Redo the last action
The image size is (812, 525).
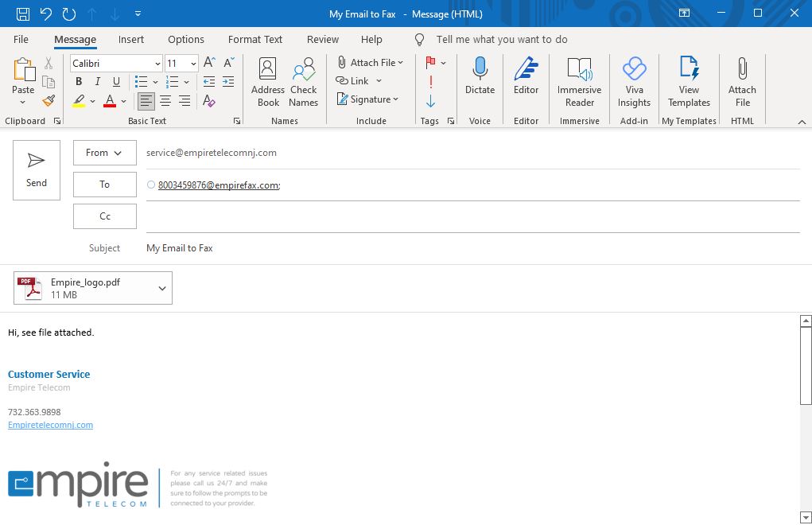(x=69, y=14)
